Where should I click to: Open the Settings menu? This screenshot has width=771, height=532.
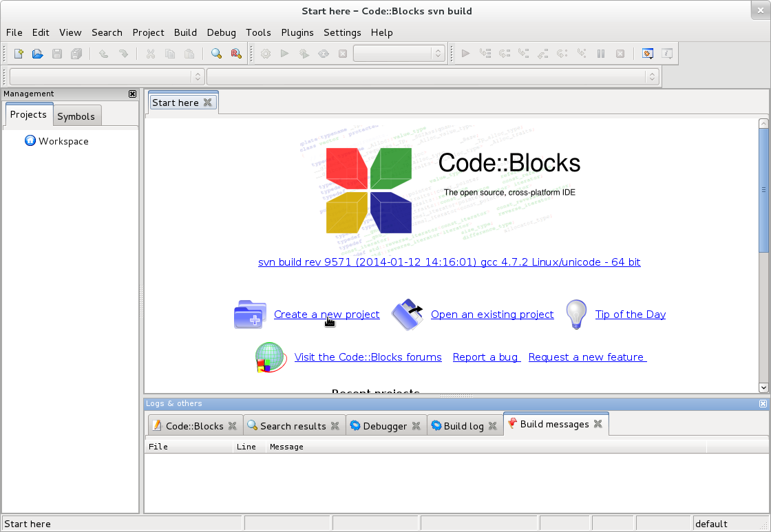pos(342,32)
